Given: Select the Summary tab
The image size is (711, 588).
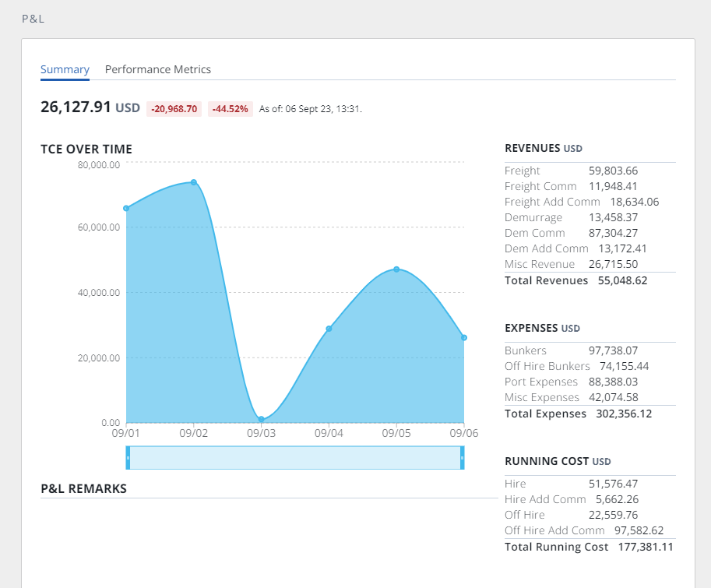Looking at the screenshot, I should pos(65,69).
